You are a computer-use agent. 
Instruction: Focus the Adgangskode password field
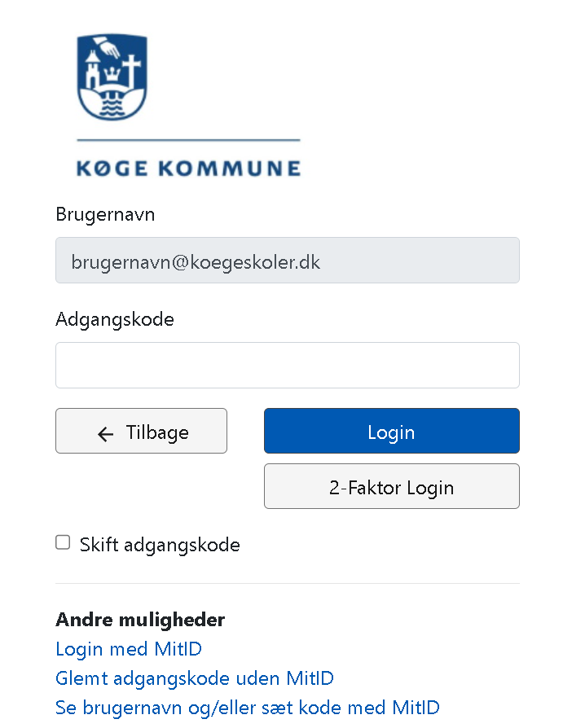(287, 365)
